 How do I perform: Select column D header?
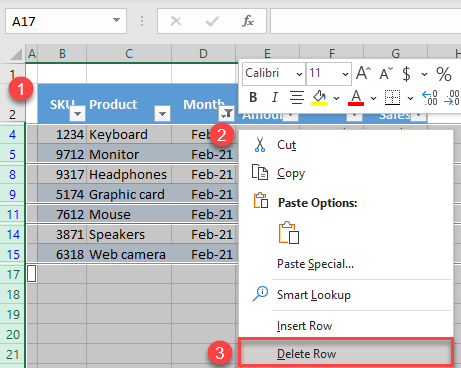[x=203, y=53]
